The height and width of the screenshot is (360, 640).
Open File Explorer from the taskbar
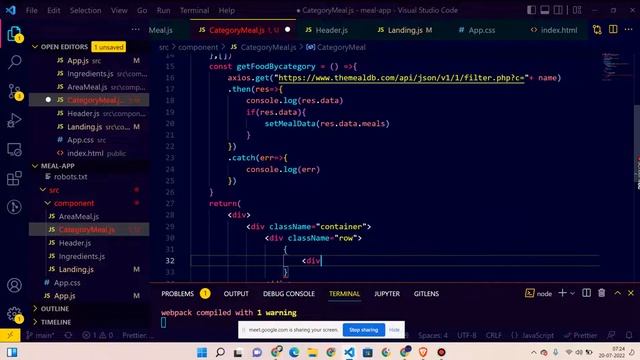312,352
